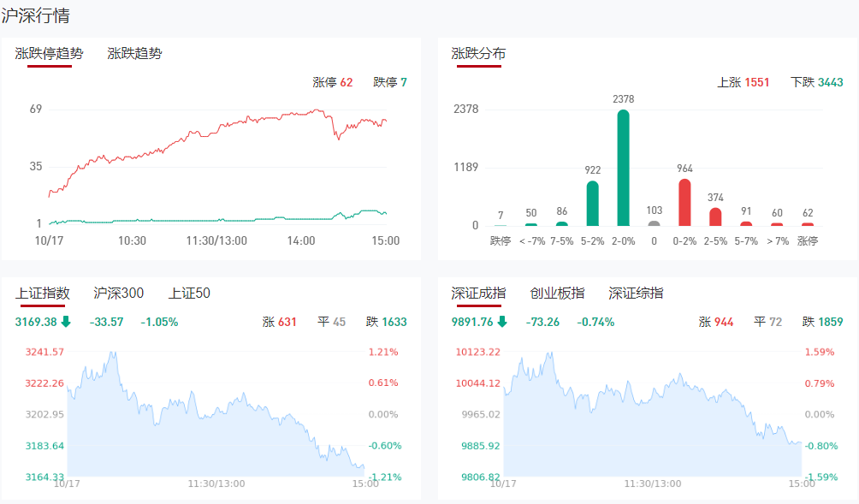859x504 pixels.
Task: Switch to the 沪深300 index tab
Action: click(x=118, y=293)
